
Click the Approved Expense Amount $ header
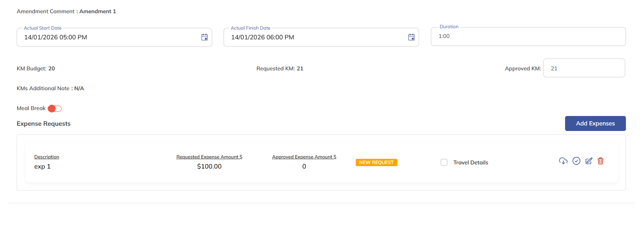pos(304,157)
